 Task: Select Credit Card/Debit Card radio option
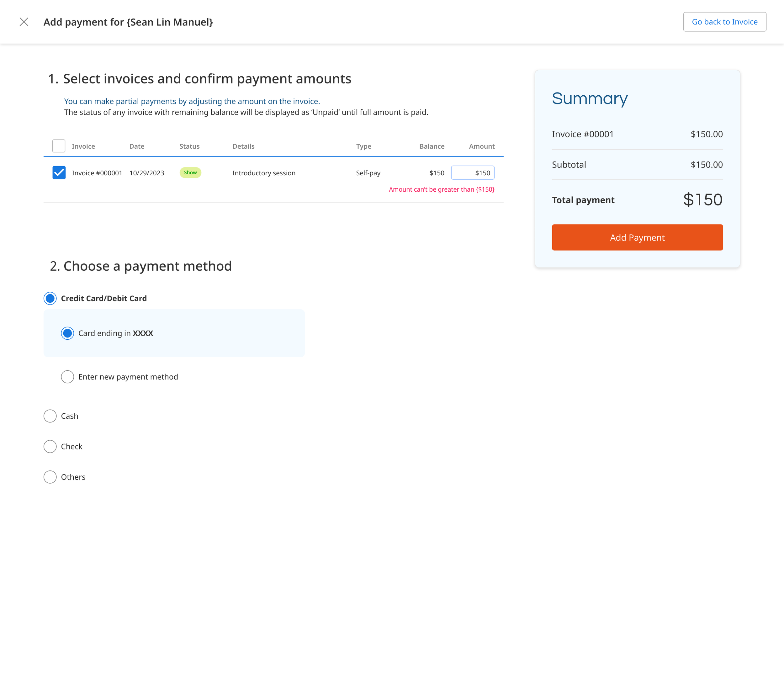(x=50, y=298)
